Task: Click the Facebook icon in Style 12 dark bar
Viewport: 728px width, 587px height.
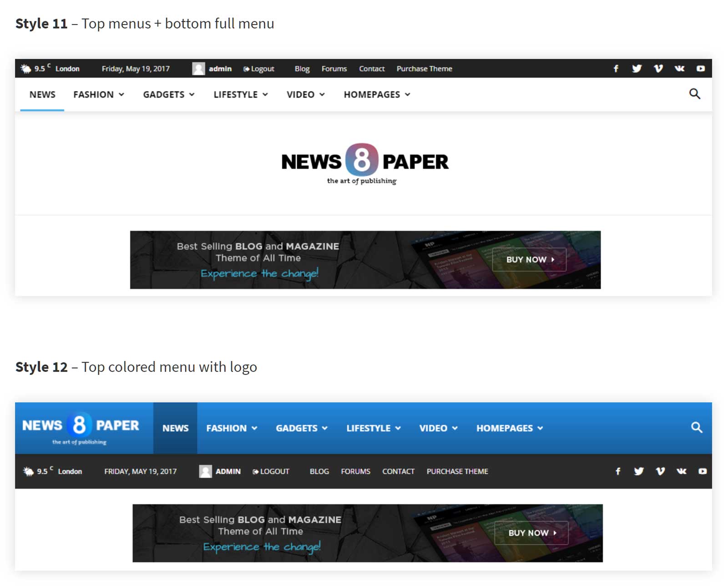Action: click(618, 471)
